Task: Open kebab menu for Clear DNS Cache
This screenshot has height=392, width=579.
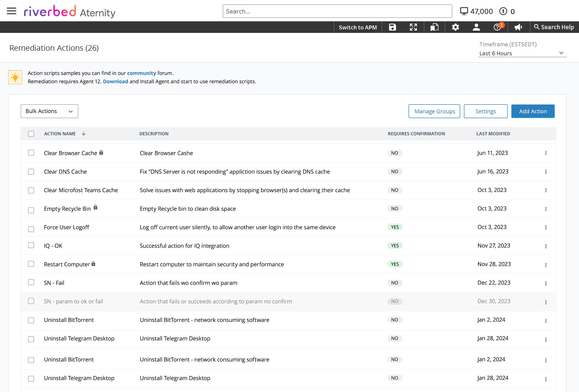Action: pyautogui.click(x=546, y=172)
